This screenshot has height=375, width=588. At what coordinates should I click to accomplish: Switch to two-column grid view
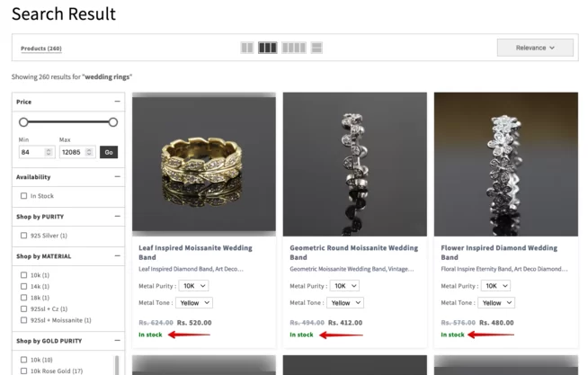click(x=247, y=48)
